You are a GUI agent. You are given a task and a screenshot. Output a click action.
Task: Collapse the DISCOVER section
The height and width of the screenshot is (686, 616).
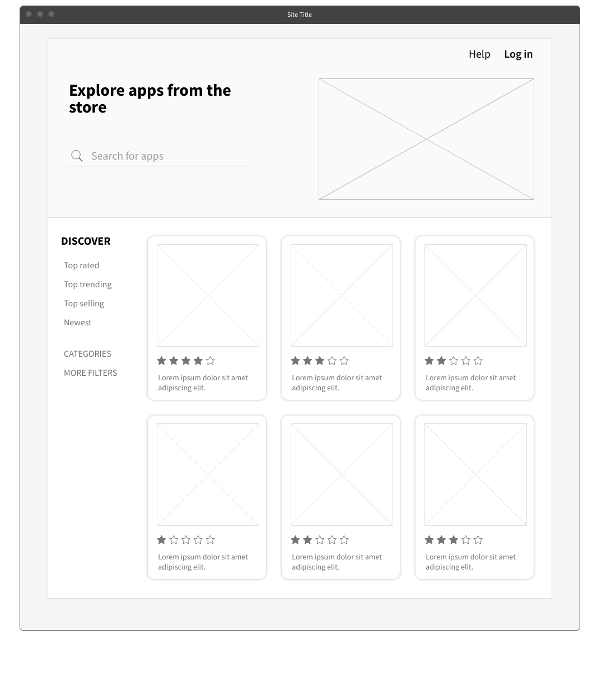tap(86, 241)
